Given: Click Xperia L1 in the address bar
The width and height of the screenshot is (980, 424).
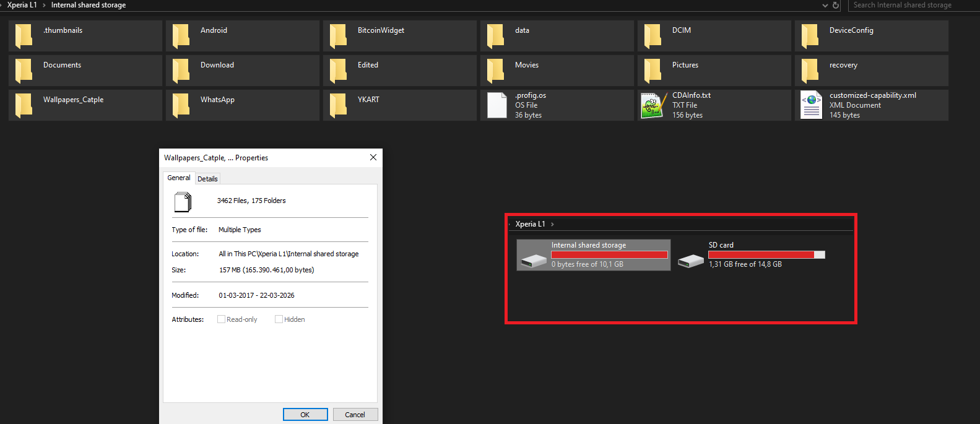Looking at the screenshot, I should point(22,5).
